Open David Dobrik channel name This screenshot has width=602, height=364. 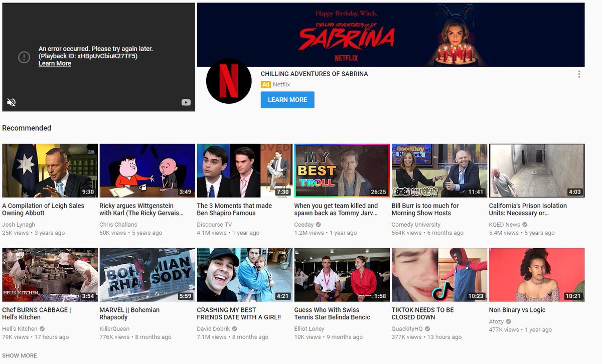click(x=213, y=329)
